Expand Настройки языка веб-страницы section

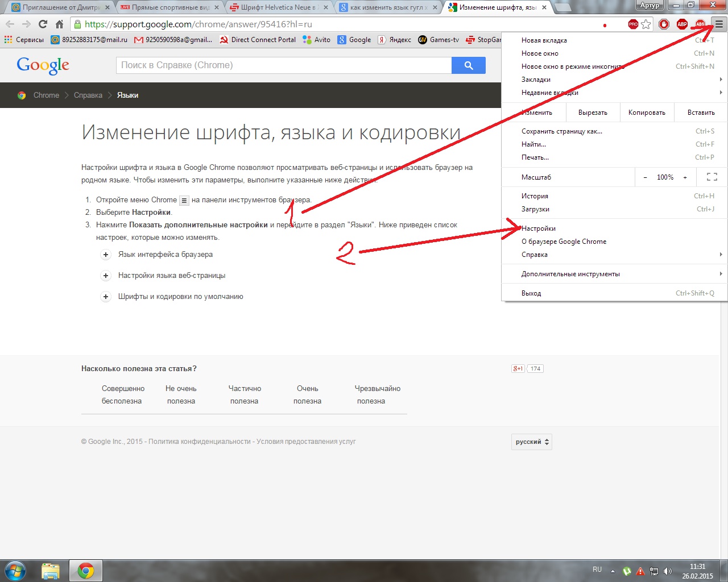click(x=106, y=276)
